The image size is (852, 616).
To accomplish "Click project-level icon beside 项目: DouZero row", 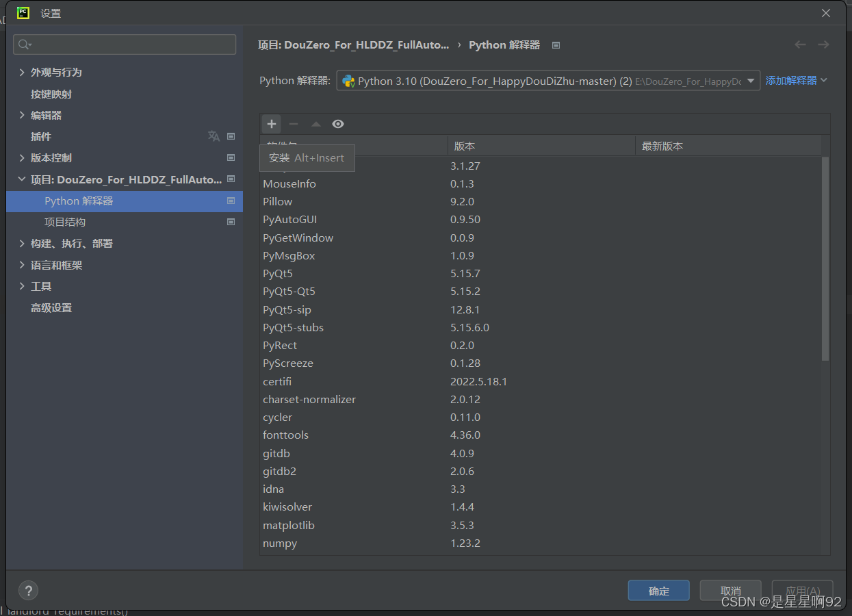I will coord(231,179).
